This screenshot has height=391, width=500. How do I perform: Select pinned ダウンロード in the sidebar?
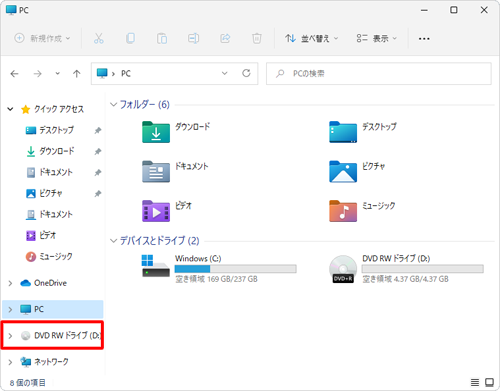[x=50, y=151]
